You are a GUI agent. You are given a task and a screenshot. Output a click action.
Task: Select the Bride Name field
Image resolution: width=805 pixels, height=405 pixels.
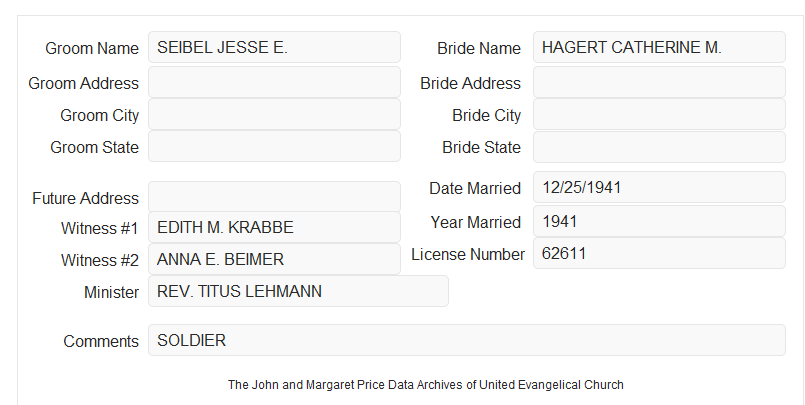pos(659,47)
